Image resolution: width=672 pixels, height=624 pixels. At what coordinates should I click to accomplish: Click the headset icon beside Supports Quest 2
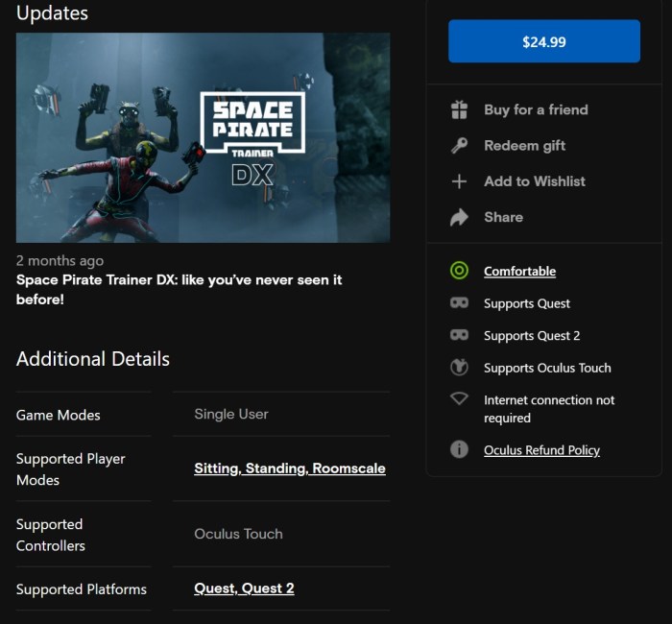459,335
